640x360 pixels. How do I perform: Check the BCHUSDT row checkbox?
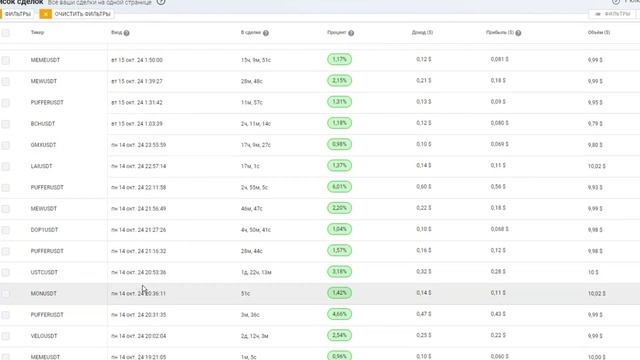[x=5, y=124]
